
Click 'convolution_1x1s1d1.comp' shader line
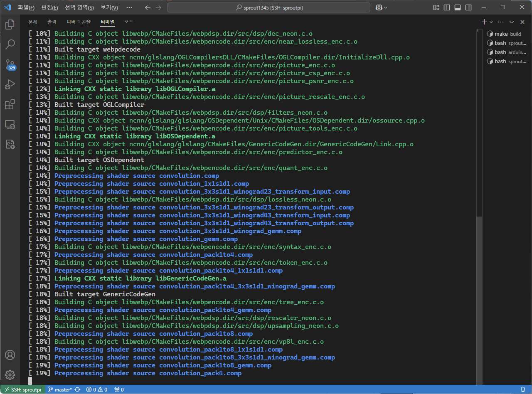[139, 184]
